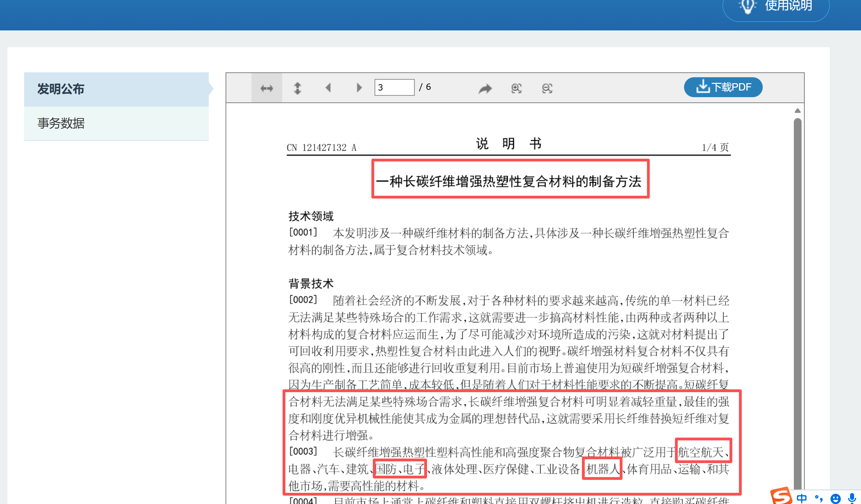The width and height of the screenshot is (861, 504).
Task: Click the rotate arrow icon
Action: [x=485, y=88]
